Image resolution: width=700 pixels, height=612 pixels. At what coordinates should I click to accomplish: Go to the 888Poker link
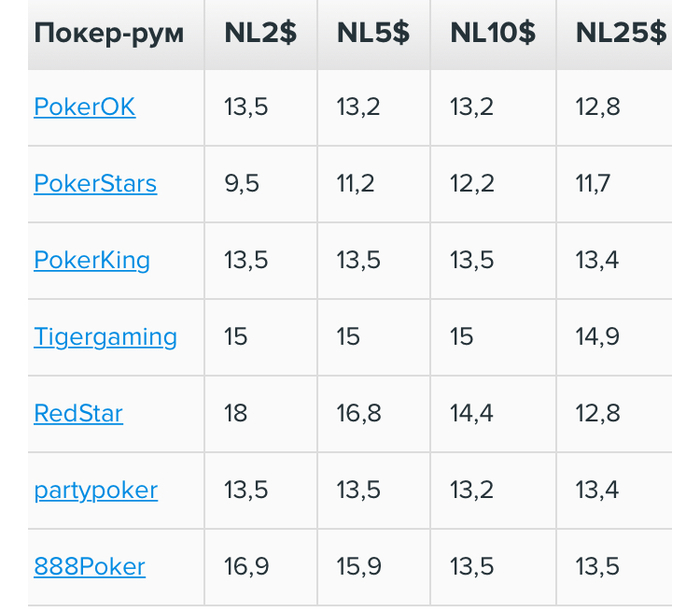tap(89, 567)
